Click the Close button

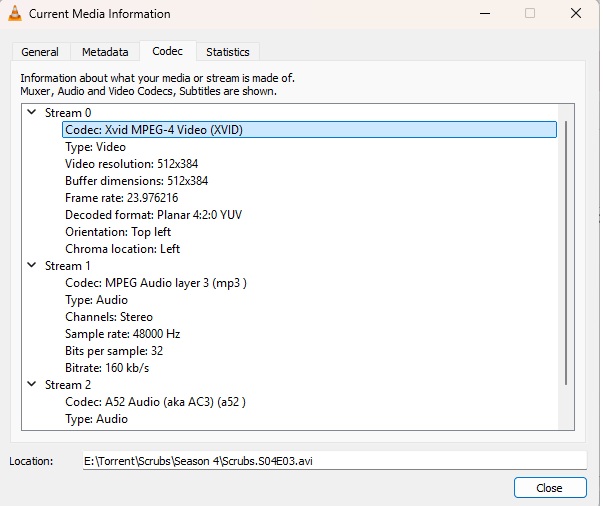550,488
